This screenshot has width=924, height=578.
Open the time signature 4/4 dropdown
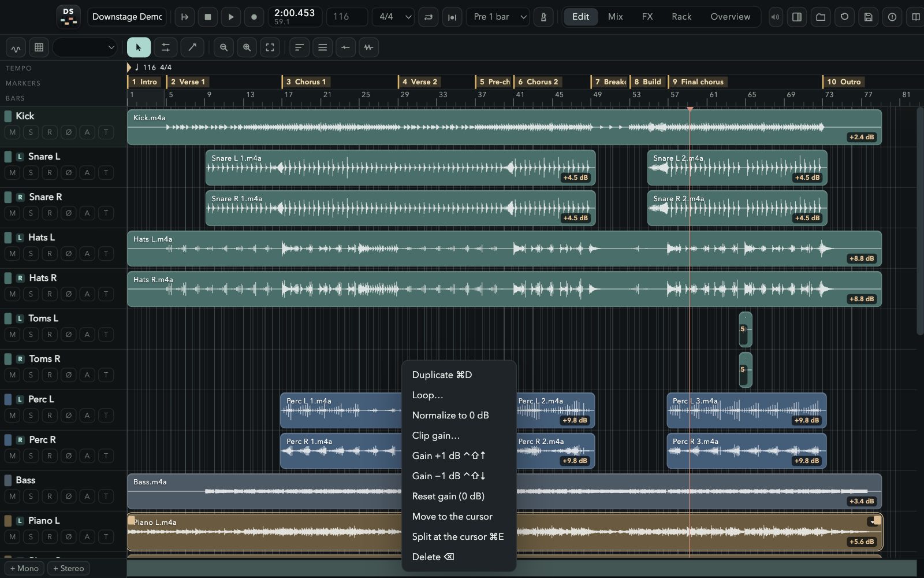393,17
